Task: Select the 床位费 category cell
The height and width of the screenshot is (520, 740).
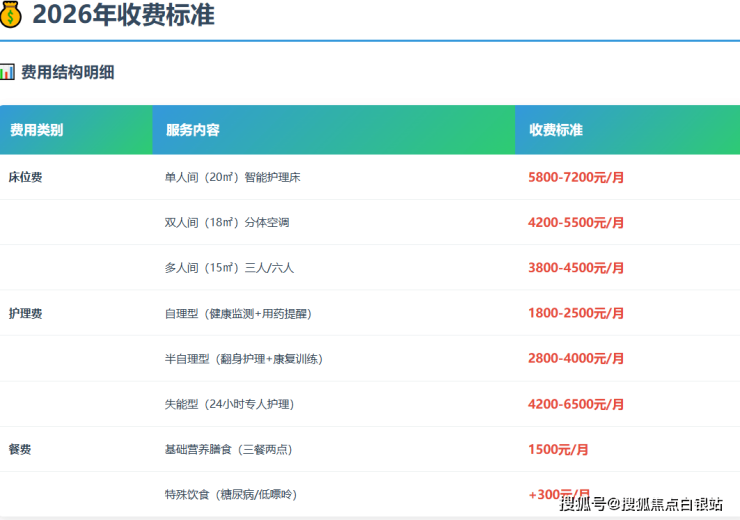Action: click(25, 177)
